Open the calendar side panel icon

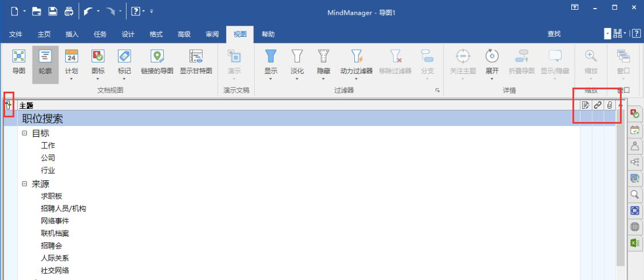635,130
